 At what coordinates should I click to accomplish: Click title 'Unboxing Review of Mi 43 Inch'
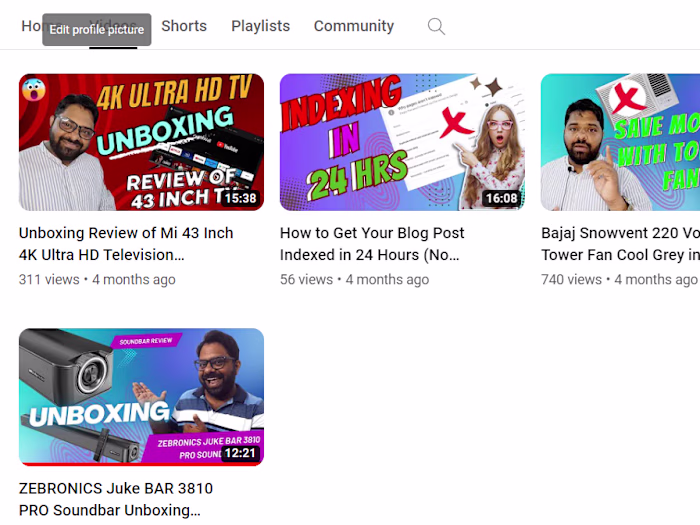[126, 244]
